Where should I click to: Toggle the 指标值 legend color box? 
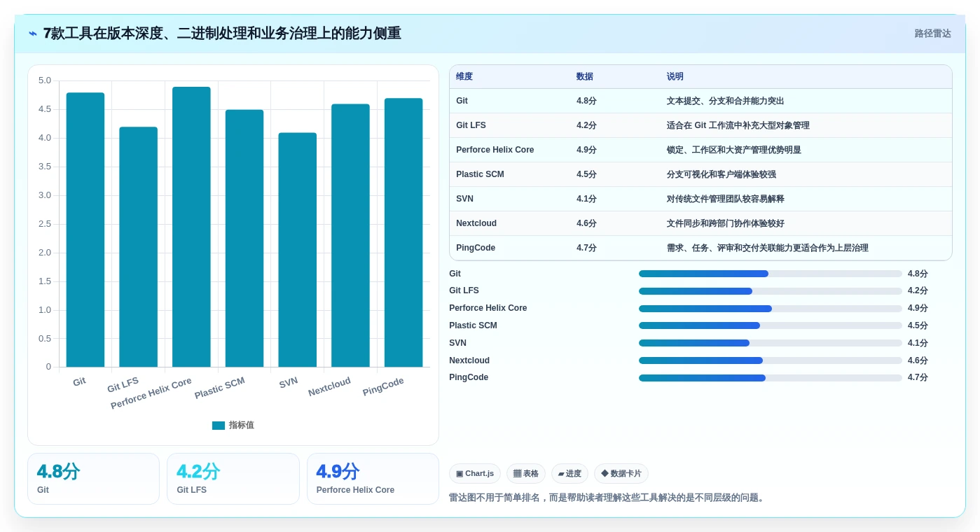click(219, 425)
